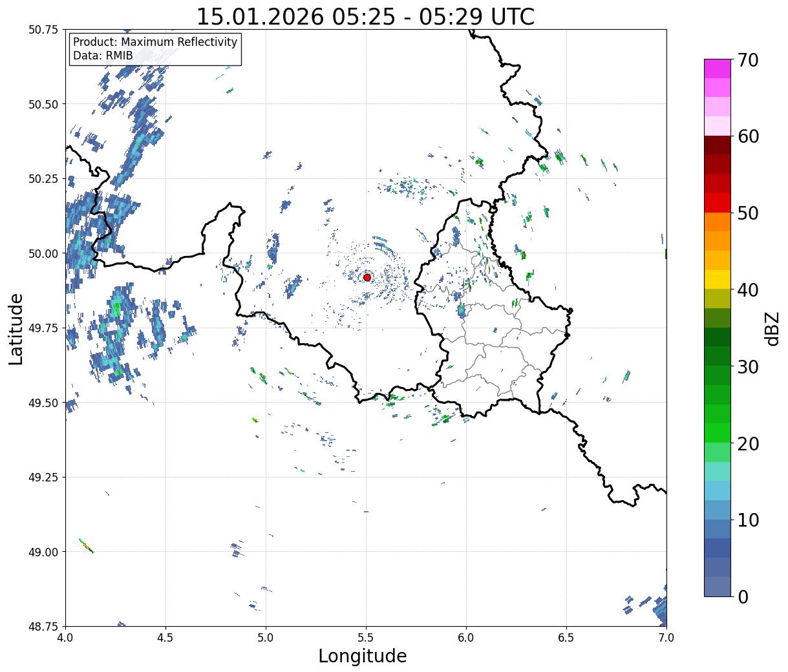Click the magenta top segment of the colorbar
The image size is (788, 672).
717,68
